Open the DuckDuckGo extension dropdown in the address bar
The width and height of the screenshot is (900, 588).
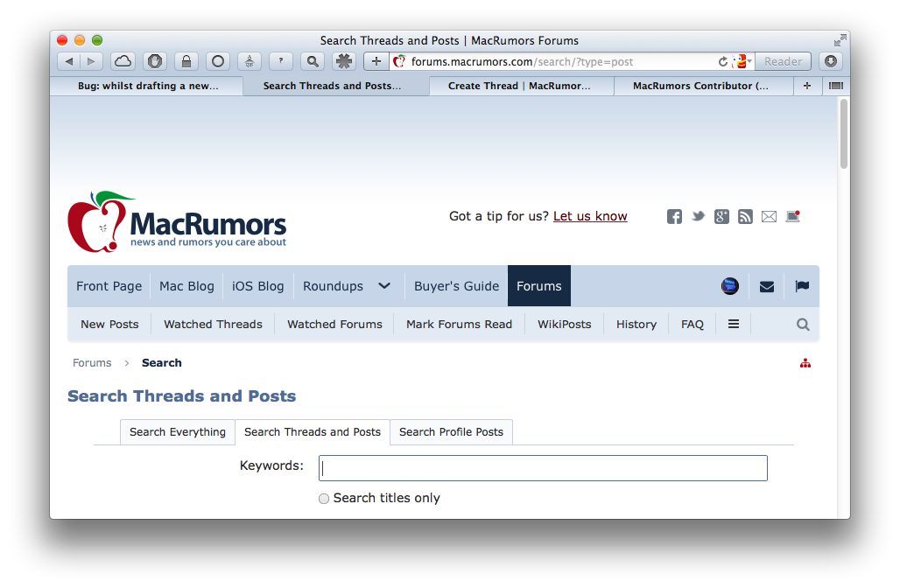[742, 61]
